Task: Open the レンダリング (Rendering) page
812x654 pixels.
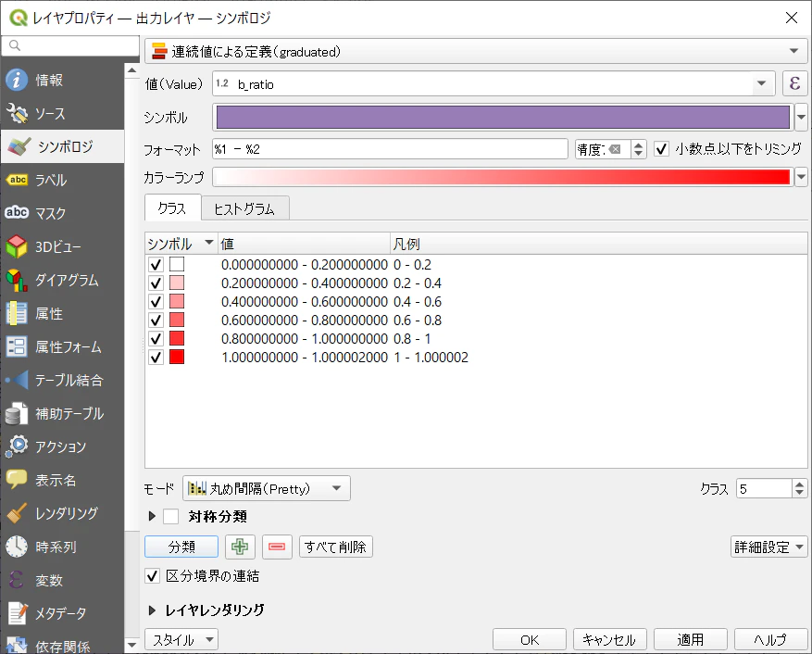Action: click(x=62, y=513)
